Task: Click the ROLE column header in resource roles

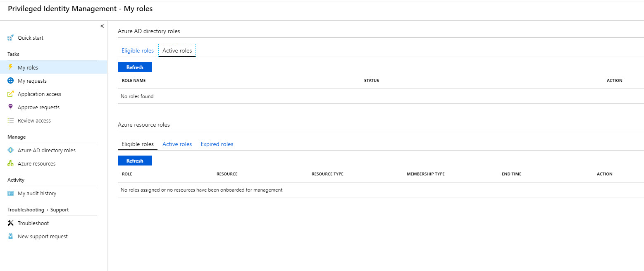Action: click(x=127, y=174)
